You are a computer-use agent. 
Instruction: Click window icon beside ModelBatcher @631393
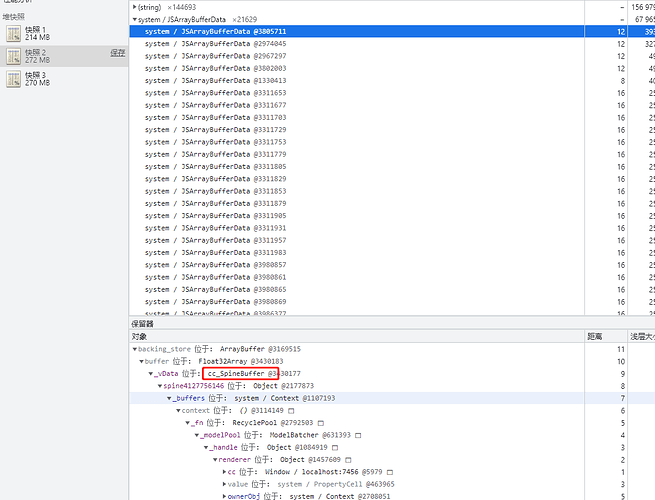(x=358, y=435)
